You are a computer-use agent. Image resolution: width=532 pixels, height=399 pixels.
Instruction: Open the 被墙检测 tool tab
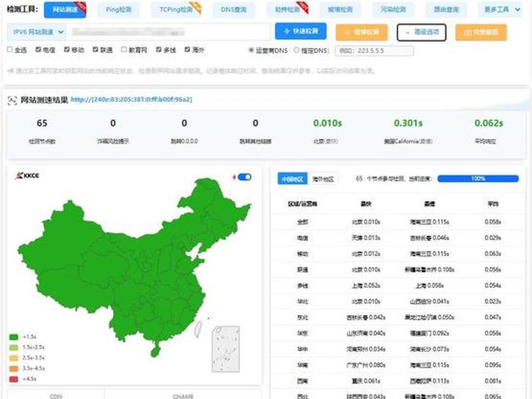(x=340, y=10)
